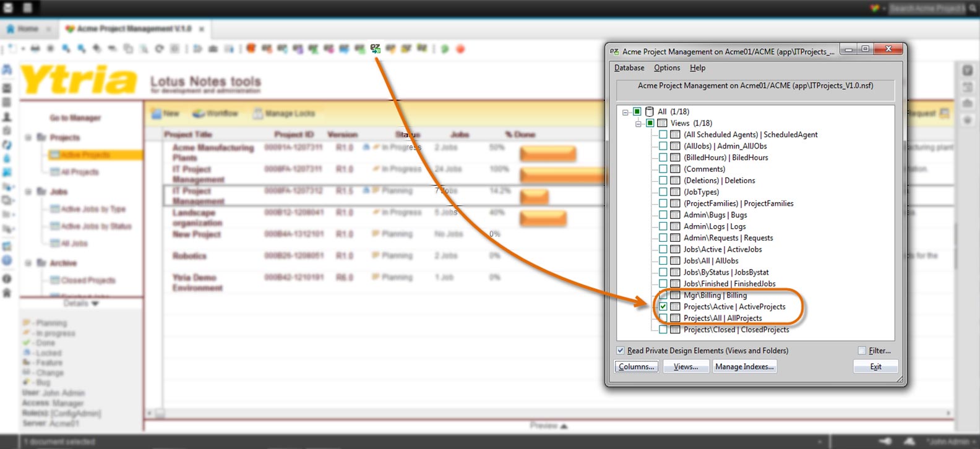
Task: Toggle the Views (1/18) tri-state checkbox
Action: [x=650, y=123]
